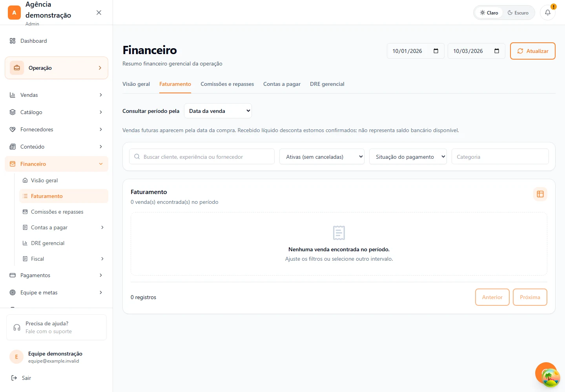The height and width of the screenshot is (392, 565).
Task: Click Precisa de ajuda support card
Action: click(x=56, y=327)
